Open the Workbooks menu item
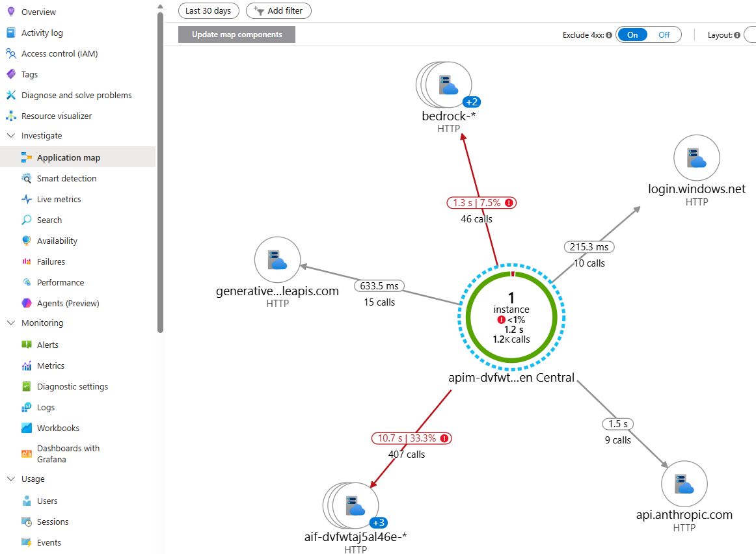 tap(78, 428)
